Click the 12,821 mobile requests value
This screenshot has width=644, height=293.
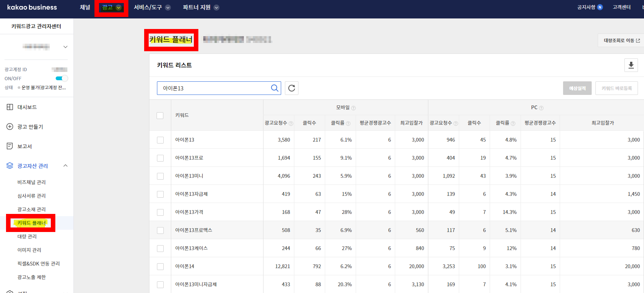[x=283, y=266]
